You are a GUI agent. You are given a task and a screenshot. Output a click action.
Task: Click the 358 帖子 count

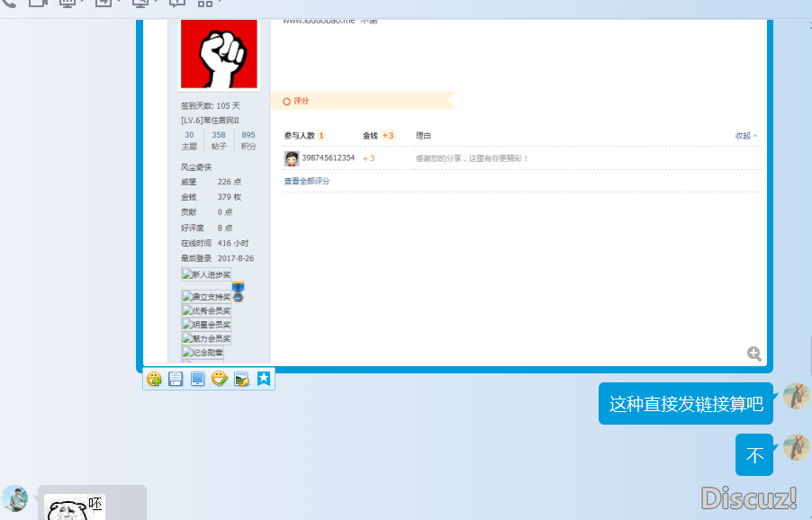[x=219, y=140]
